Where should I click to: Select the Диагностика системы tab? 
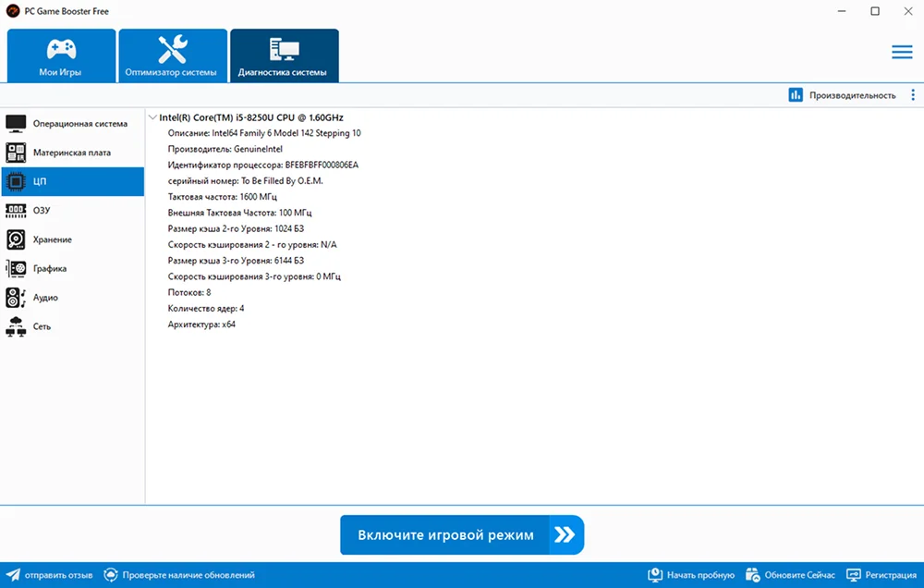coord(284,55)
